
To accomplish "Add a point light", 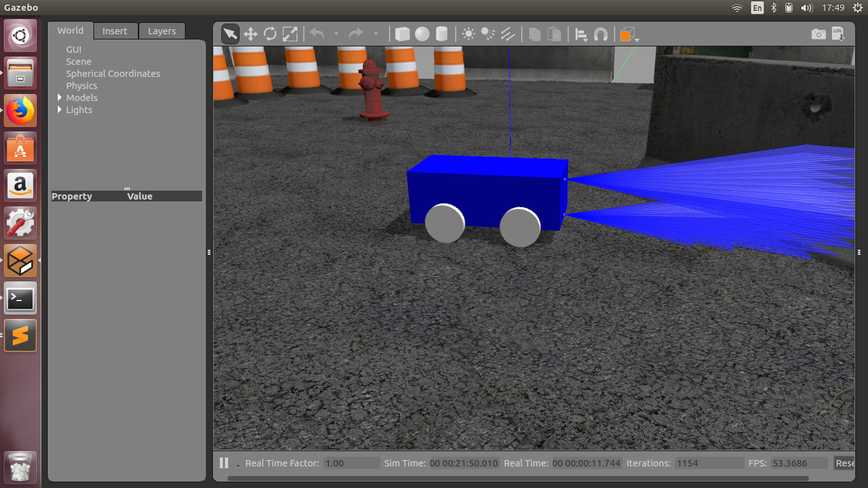I will tap(468, 34).
